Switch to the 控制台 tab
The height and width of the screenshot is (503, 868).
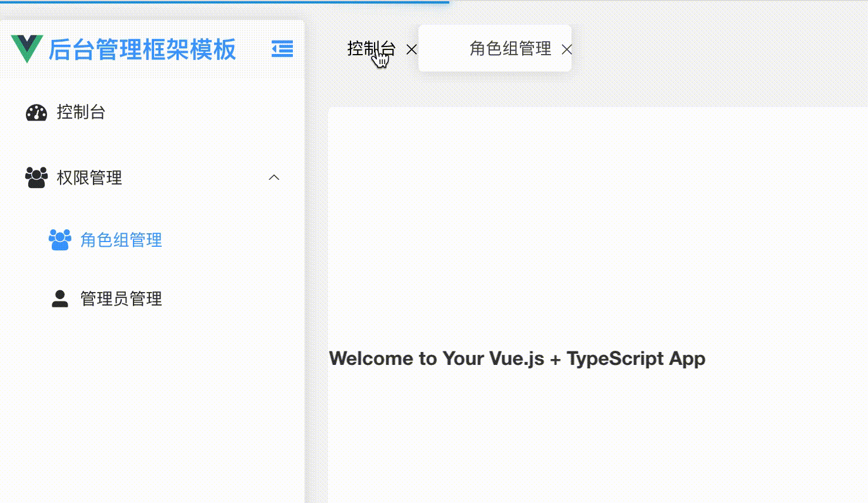(371, 49)
